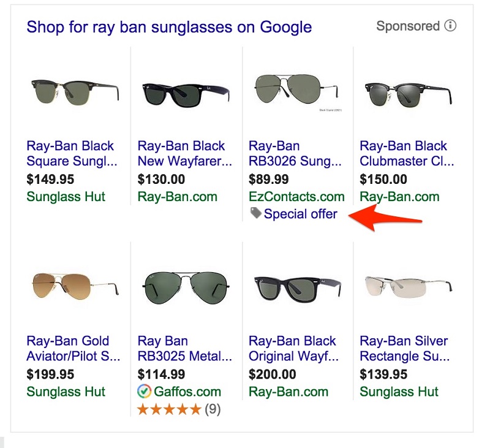Open the Special offer link

pyautogui.click(x=300, y=214)
